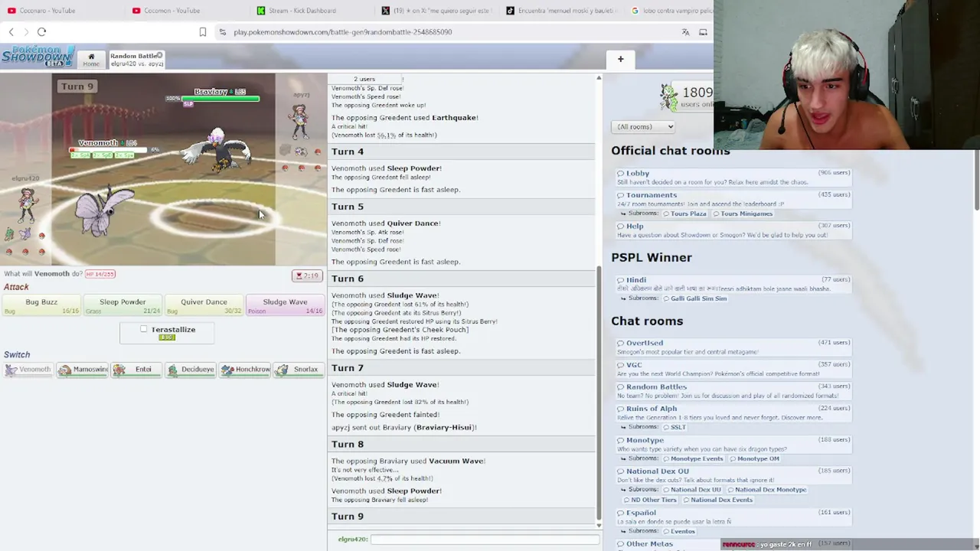This screenshot has height=551, width=980.
Task: Click the translate page icon
Action: point(685,32)
